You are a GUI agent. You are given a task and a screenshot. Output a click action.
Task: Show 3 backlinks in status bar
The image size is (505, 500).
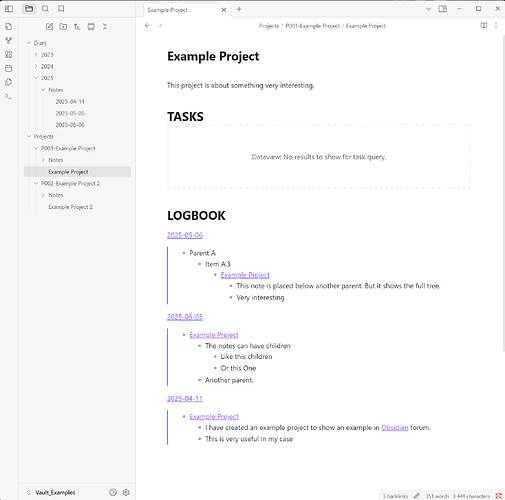pos(395,496)
